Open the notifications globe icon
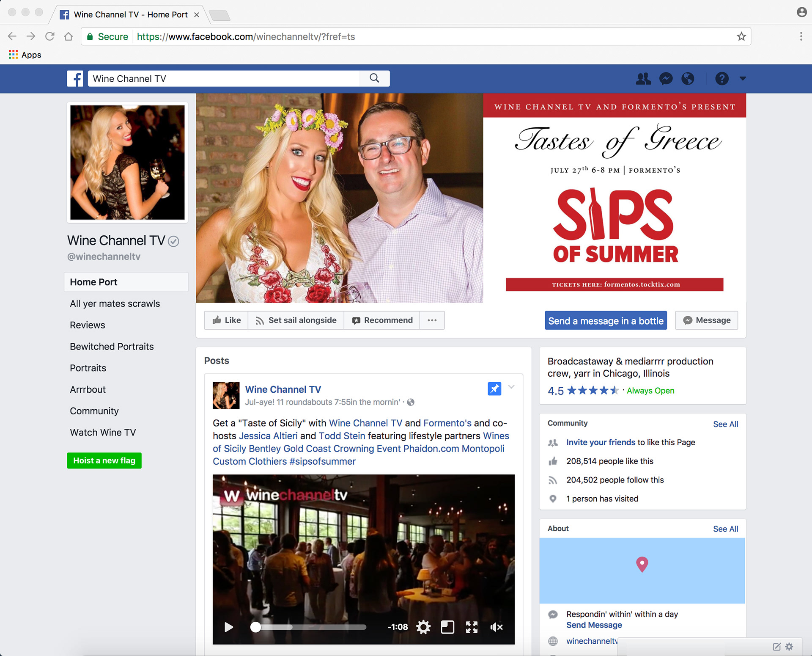Viewport: 812px width, 656px height. [x=688, y=79]
